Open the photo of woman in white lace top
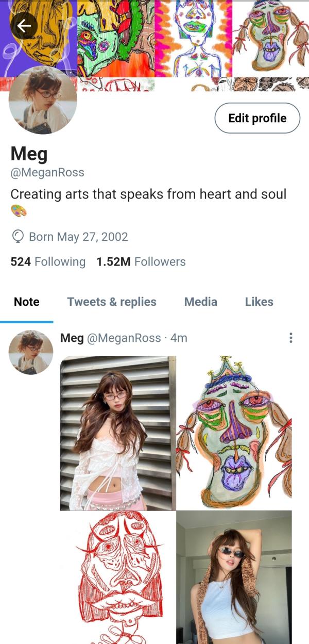 118,433
